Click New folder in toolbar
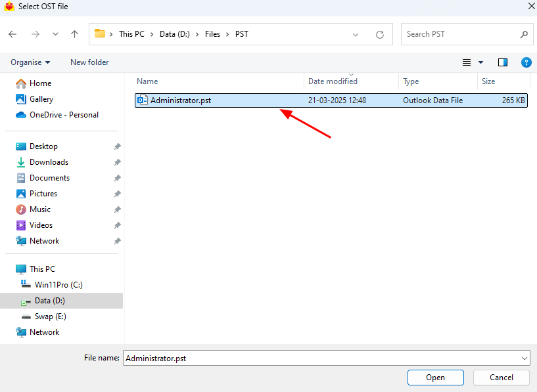The width and height of the screenshot is (537, 392). 89,62
